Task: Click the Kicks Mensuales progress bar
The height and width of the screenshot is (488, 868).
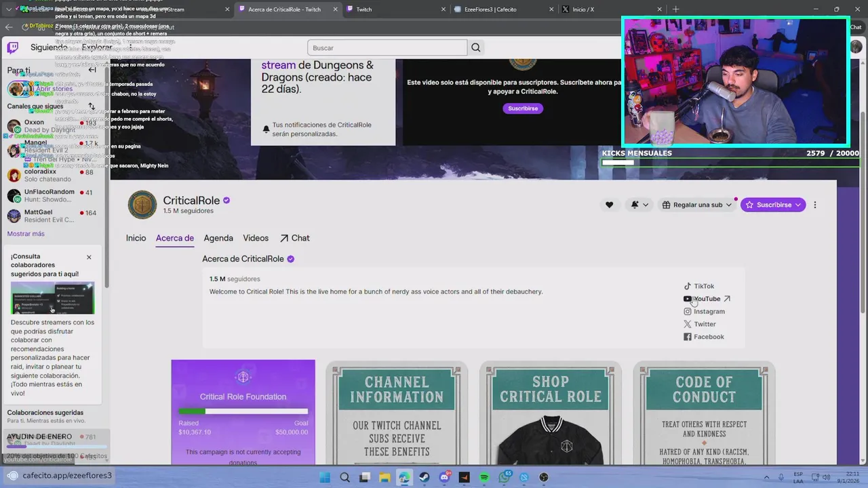Action: (730, 163)
